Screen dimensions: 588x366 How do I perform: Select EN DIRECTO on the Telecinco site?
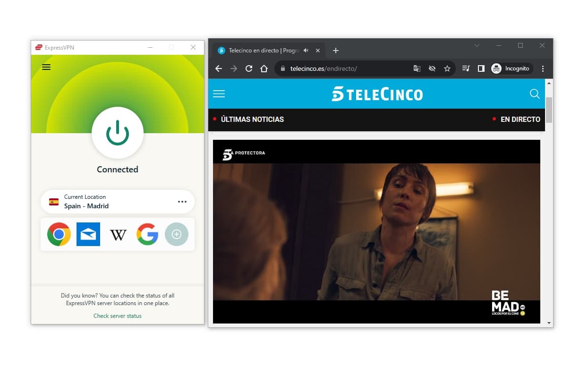(x=520, y=119)
